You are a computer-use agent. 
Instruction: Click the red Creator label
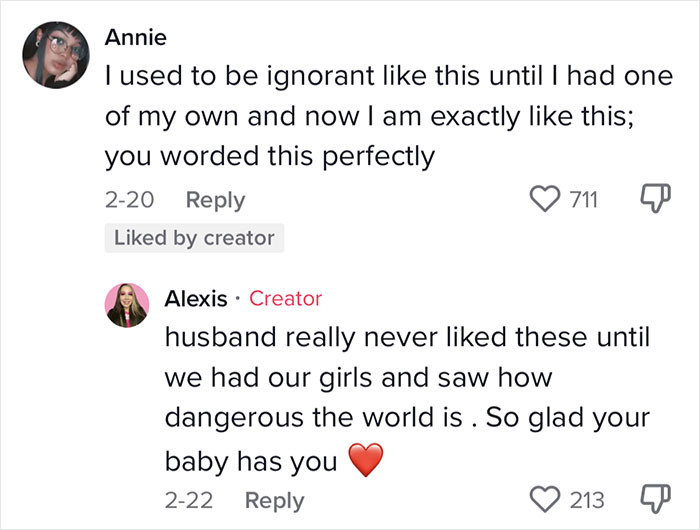(285, 298)
